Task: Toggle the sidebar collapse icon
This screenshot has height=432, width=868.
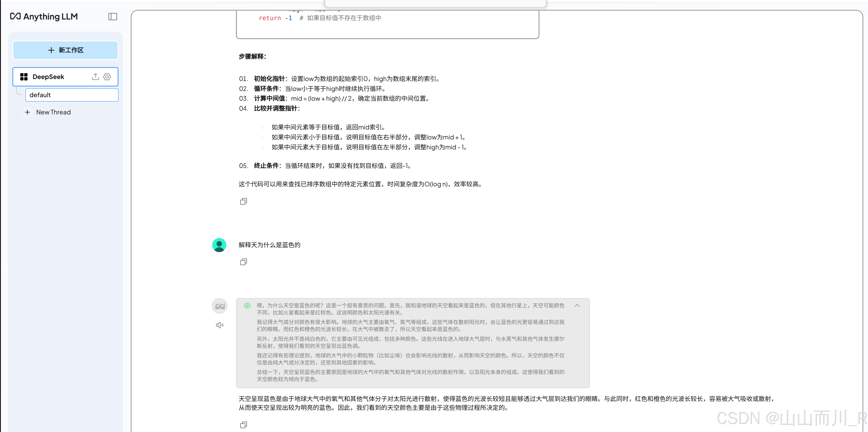Action: [x=113, y=17]
